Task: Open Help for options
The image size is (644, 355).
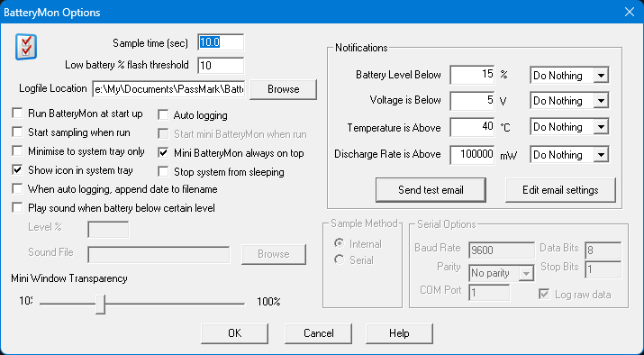Action: point(399,333)
